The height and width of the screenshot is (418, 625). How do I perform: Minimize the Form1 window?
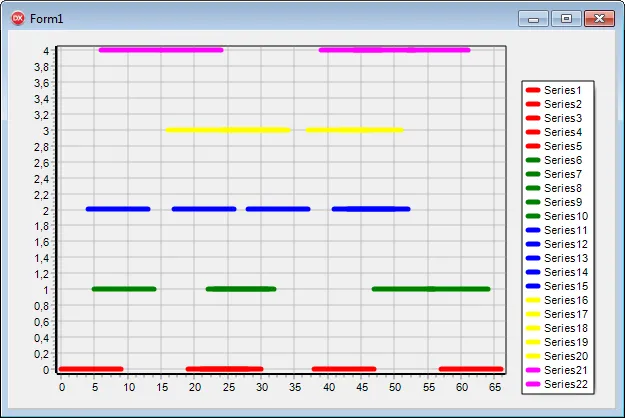click(x=533, y=19)
